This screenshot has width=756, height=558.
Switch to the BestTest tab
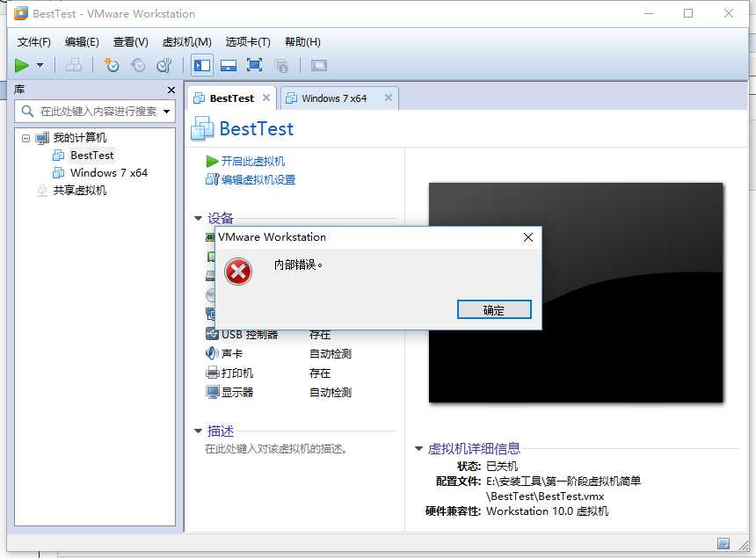232,98
